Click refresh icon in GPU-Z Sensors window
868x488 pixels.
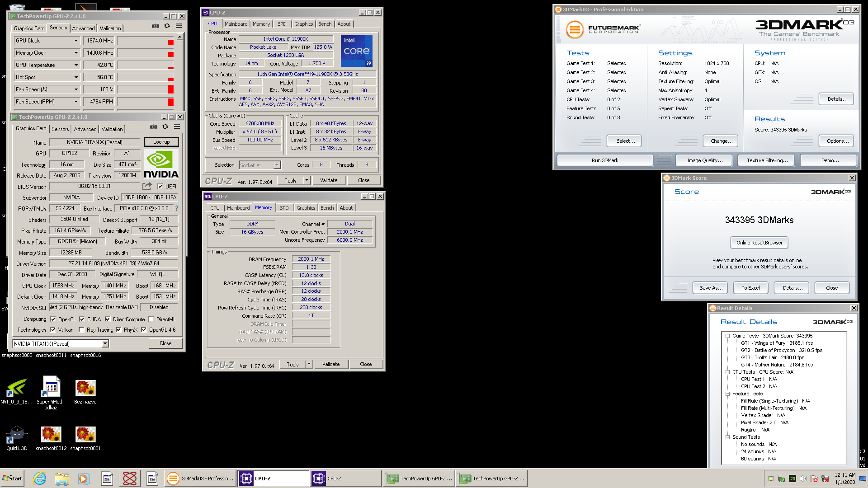(x=167, y=26)
